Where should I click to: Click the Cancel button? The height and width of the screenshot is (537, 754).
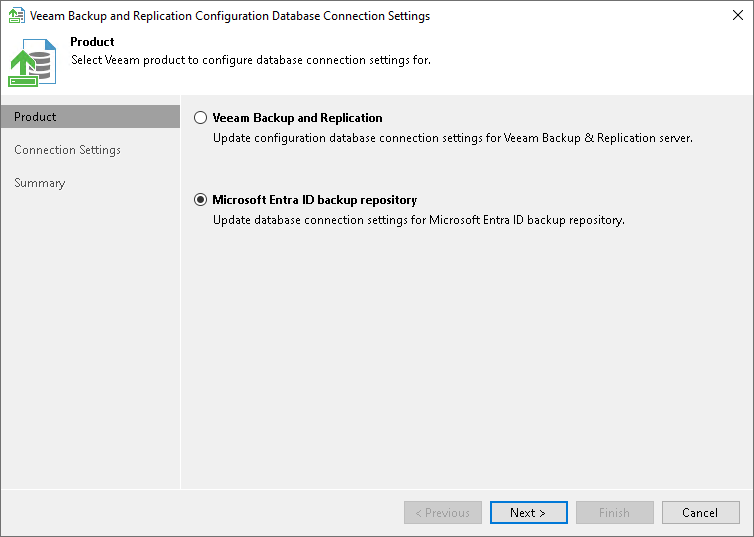tap(700, 513)
